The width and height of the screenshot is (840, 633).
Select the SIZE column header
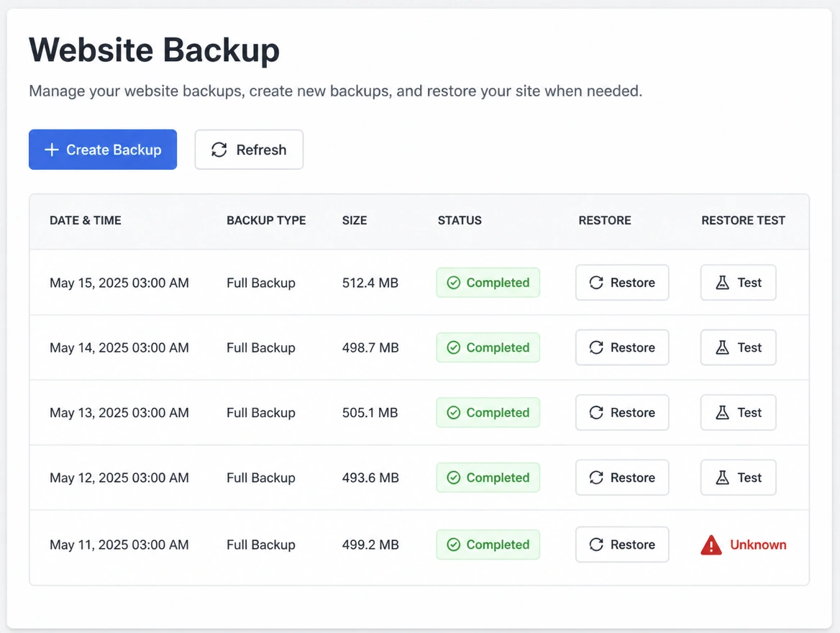click(x=355, y=220)
